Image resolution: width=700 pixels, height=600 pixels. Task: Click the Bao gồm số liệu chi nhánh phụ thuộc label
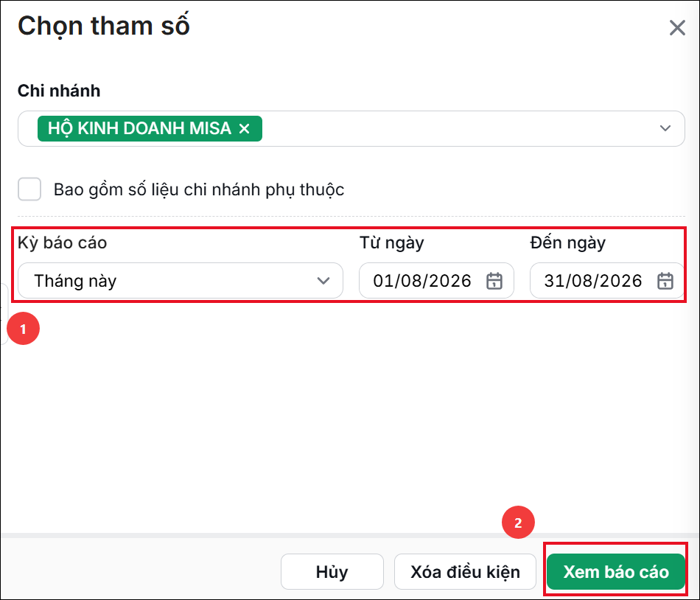point(199,189)
